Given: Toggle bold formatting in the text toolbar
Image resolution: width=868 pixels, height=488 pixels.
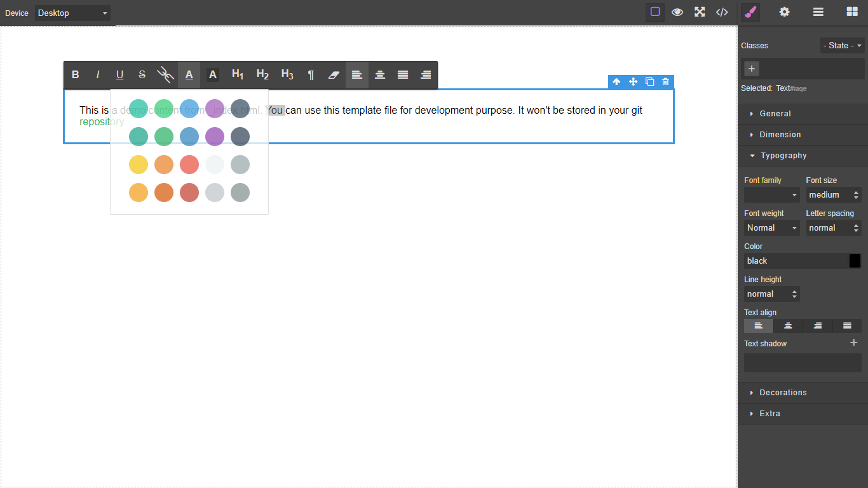Looking at the screenshot, I should pyautogui.click(x=75, y=74).
